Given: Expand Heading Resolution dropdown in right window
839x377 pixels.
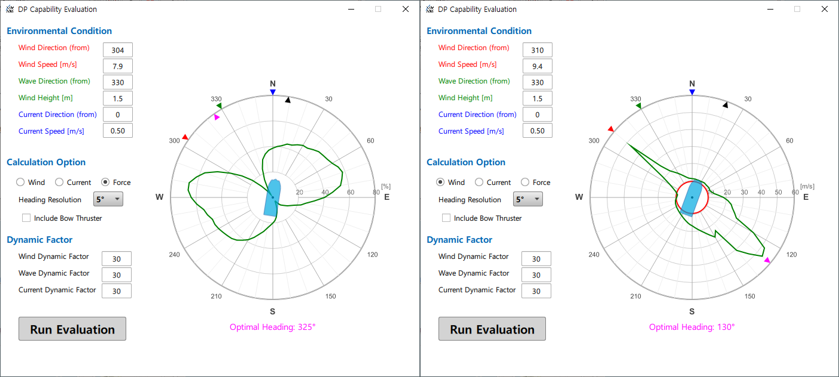Looking at the screenshot, I should (528, 199).
